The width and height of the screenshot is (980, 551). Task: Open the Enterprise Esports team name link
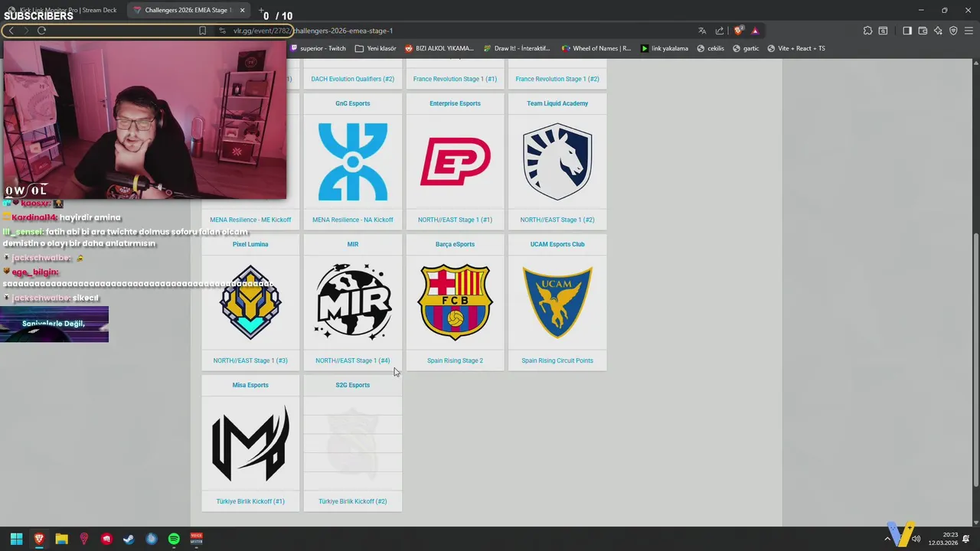455,103
